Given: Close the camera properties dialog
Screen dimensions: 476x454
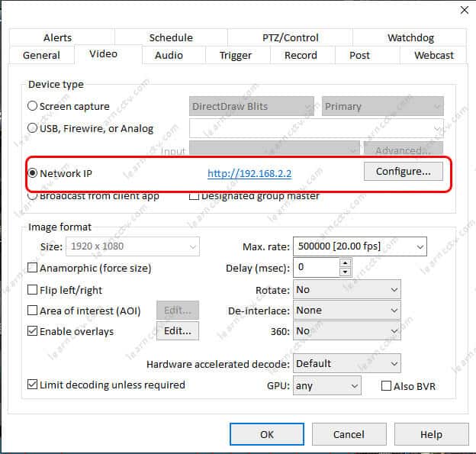Looking at the screenshot, I should coord(462,10).
